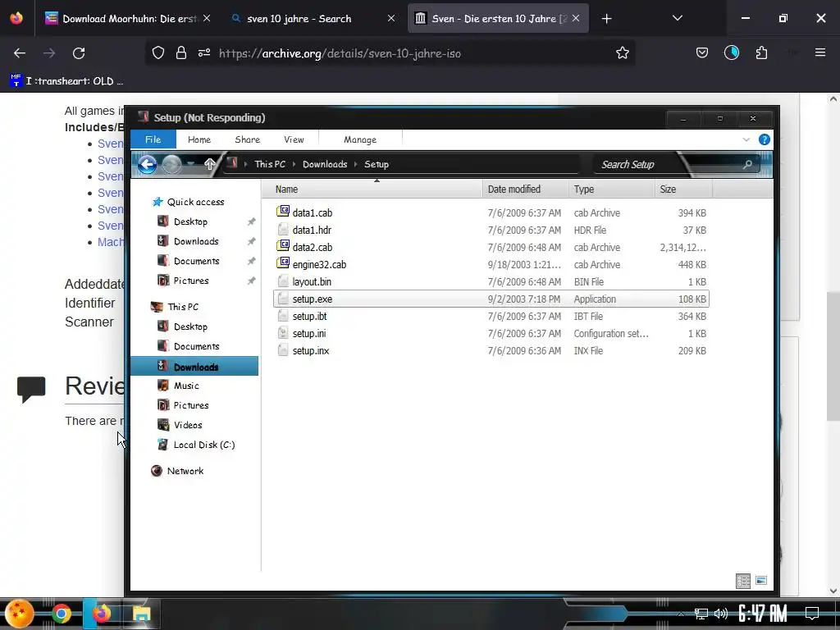Unpin Desktop from Quick access
The image size is (840, 630).
click(251, 221)
